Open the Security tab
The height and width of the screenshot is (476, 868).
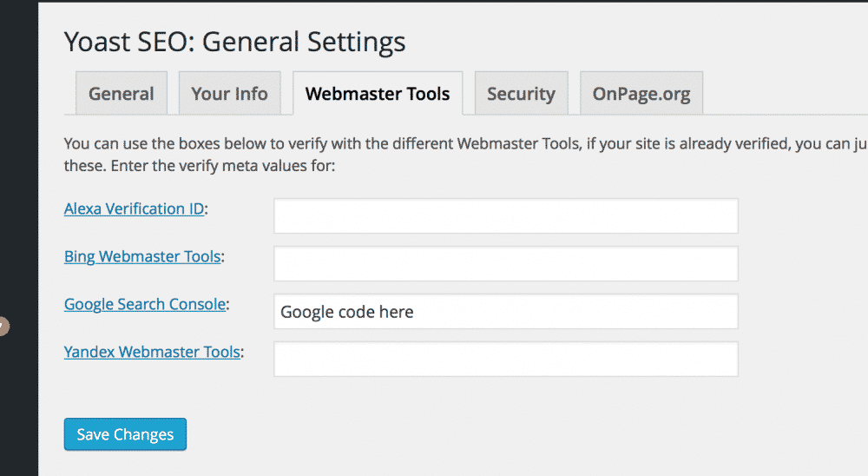522,93
